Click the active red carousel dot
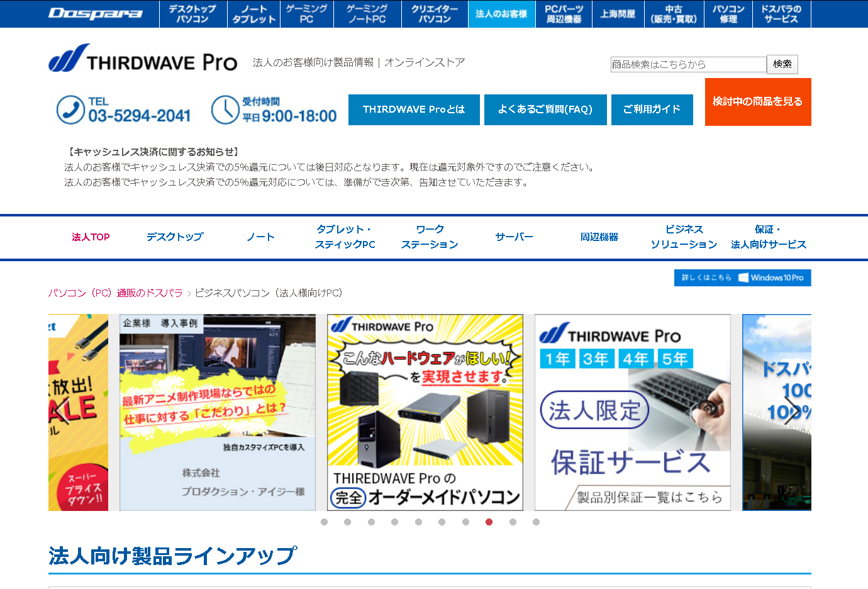The image size is (868, 589). click(489, 522)
